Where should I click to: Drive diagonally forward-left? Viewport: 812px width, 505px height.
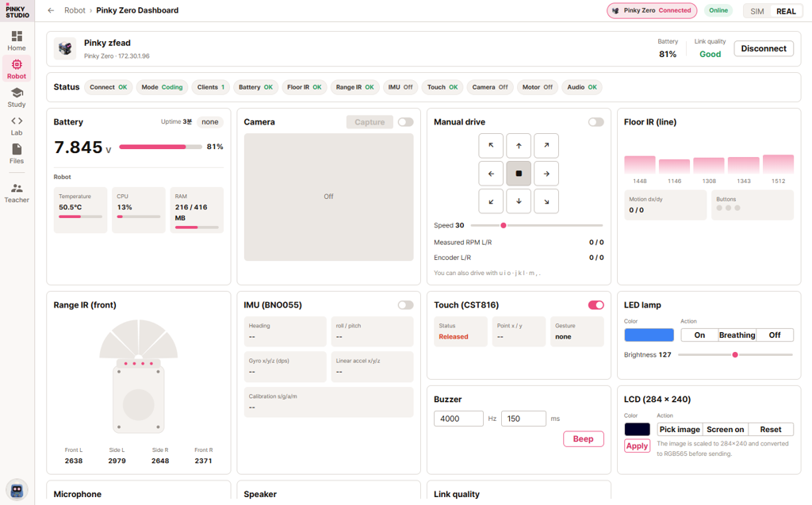point(491,146)
